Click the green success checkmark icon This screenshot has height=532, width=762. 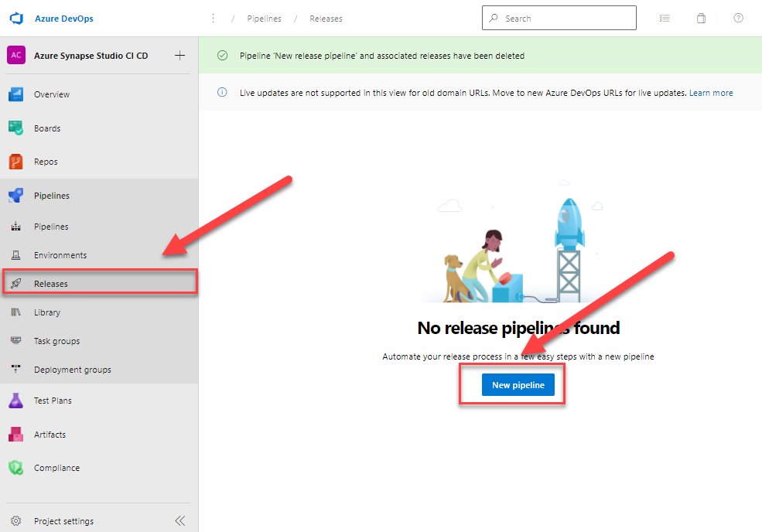click(222, 56)
